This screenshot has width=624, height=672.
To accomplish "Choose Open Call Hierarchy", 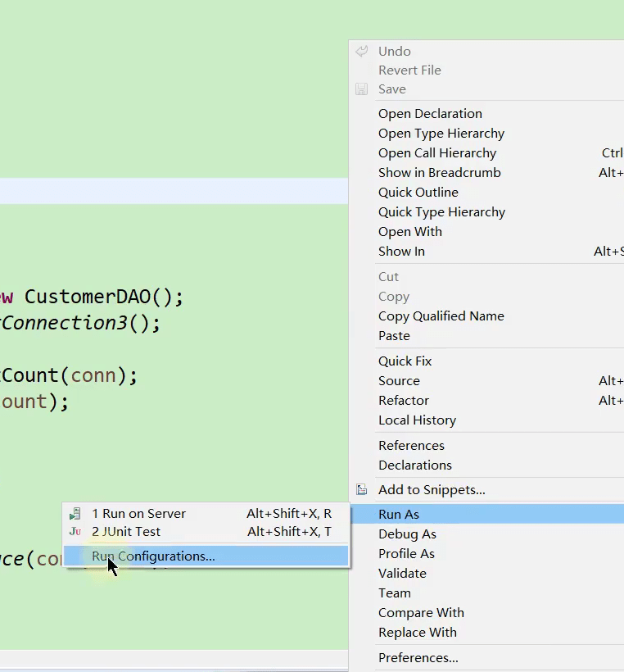I will click(x=437, y=153).
